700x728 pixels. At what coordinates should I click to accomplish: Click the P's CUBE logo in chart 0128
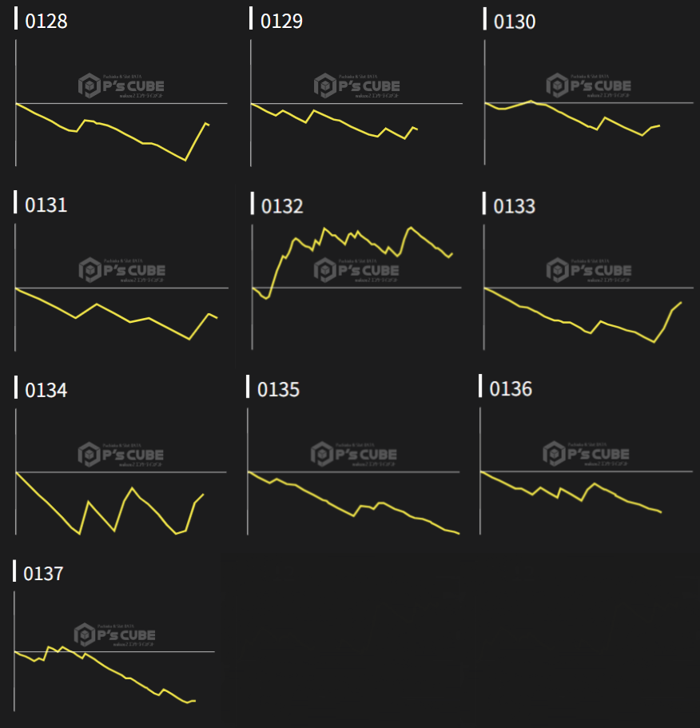point(121,86)
